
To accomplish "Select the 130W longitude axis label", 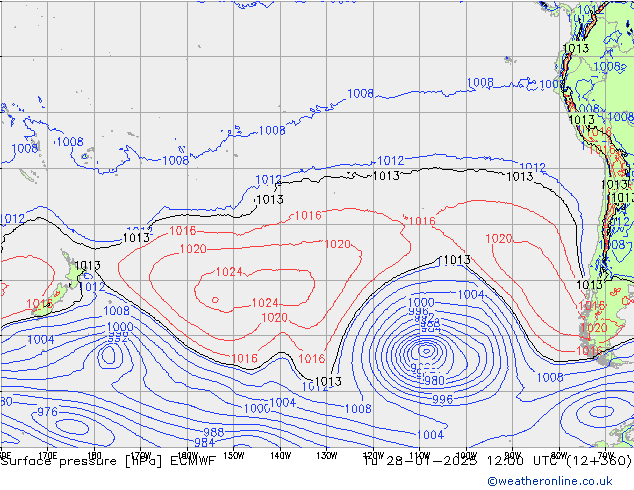I will point(326,453).
